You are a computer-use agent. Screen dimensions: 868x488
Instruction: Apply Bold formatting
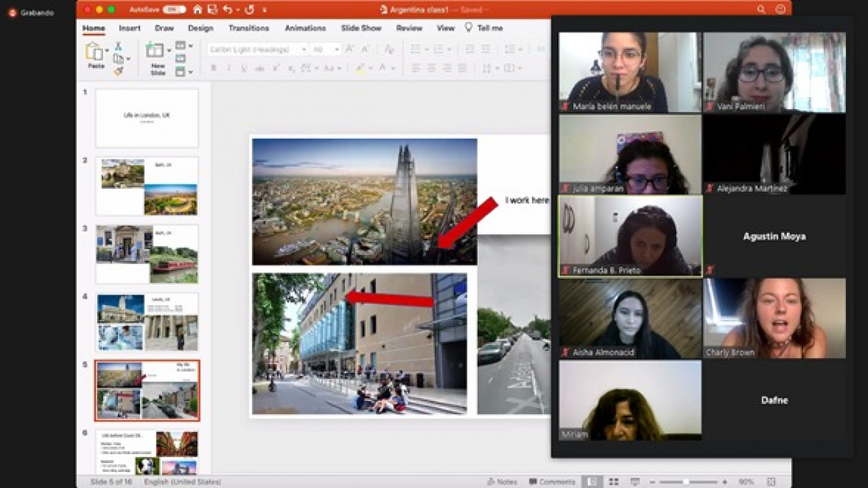(x=214, y=68)
